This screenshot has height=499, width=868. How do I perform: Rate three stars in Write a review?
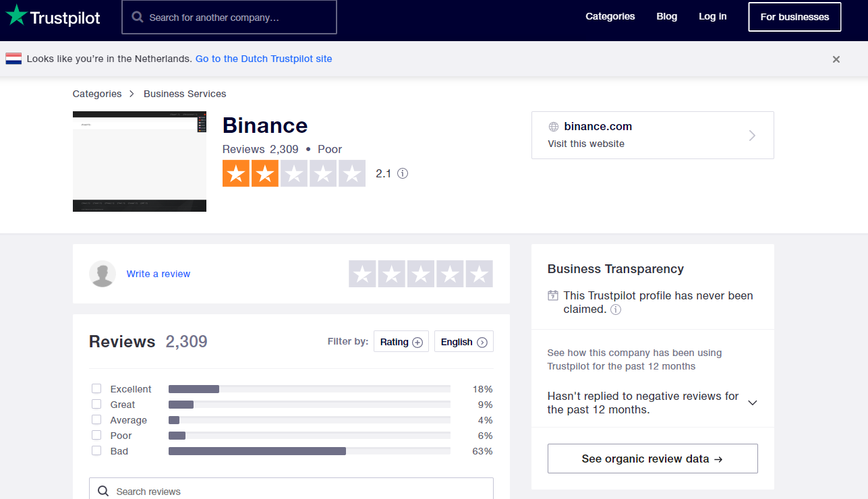click(x=421, y=274)
